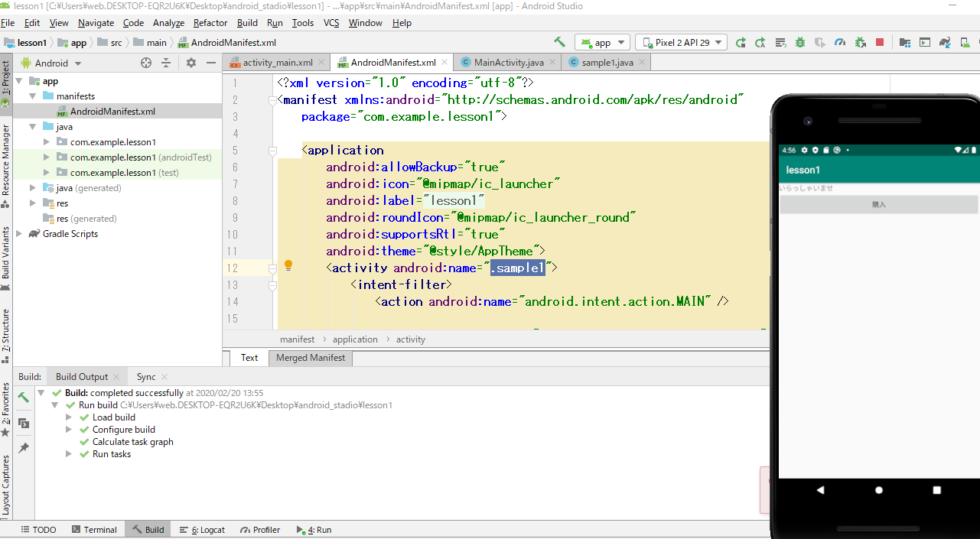Viewport: 980px width, 539px height.
Task: Open the Terminal tool window
Action: tap(94, 530)
